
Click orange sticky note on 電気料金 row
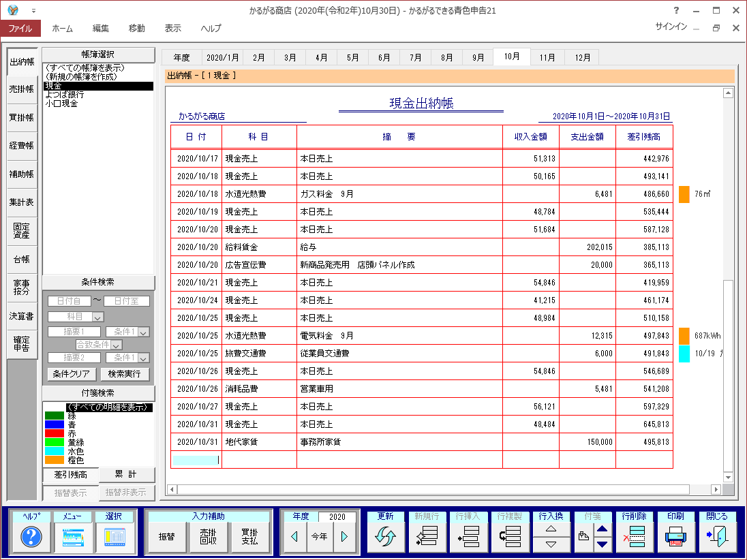coord(684,336)
